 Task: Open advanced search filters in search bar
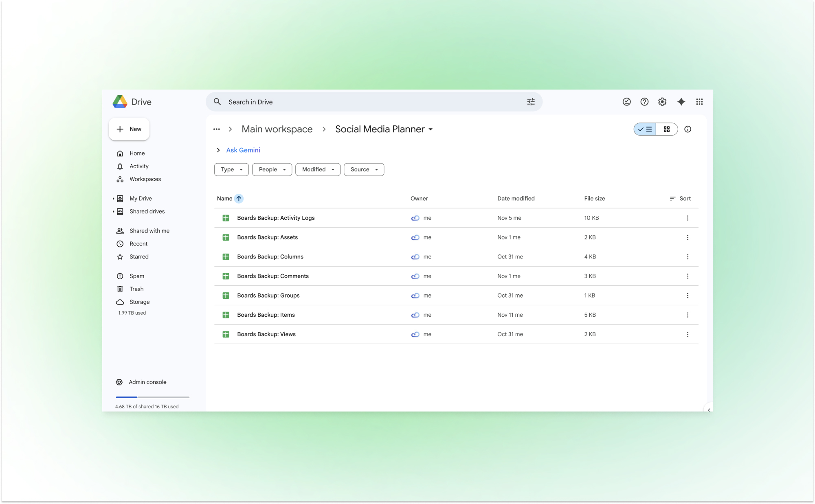(531, 102)
